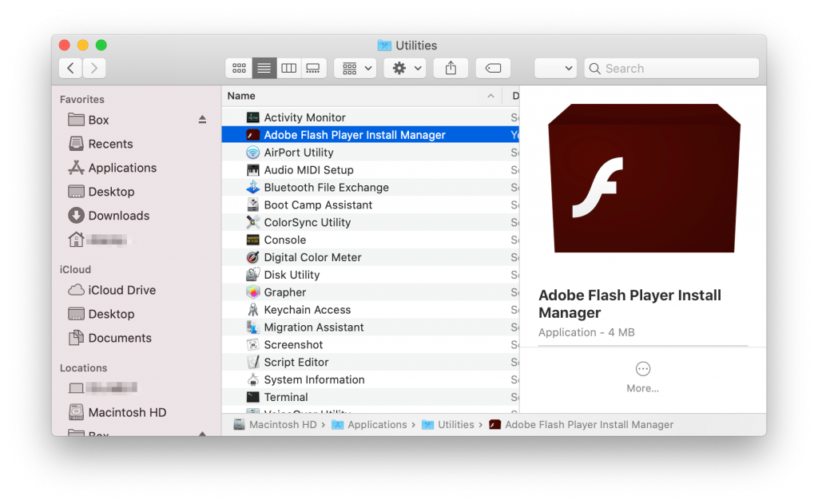Open the empty dropdown beside the search box
This screenshot has height=504, width=818.
tap(556, 69)
